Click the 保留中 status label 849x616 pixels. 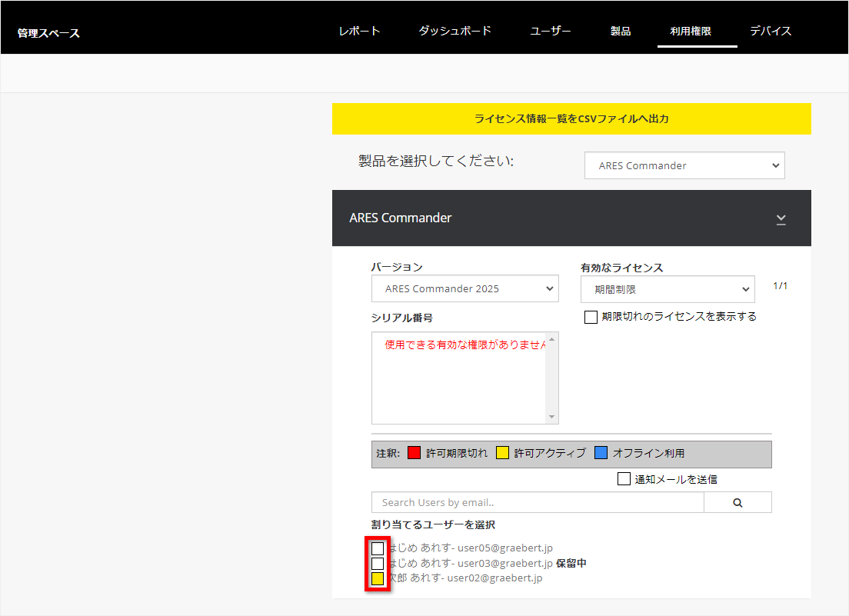571,563
